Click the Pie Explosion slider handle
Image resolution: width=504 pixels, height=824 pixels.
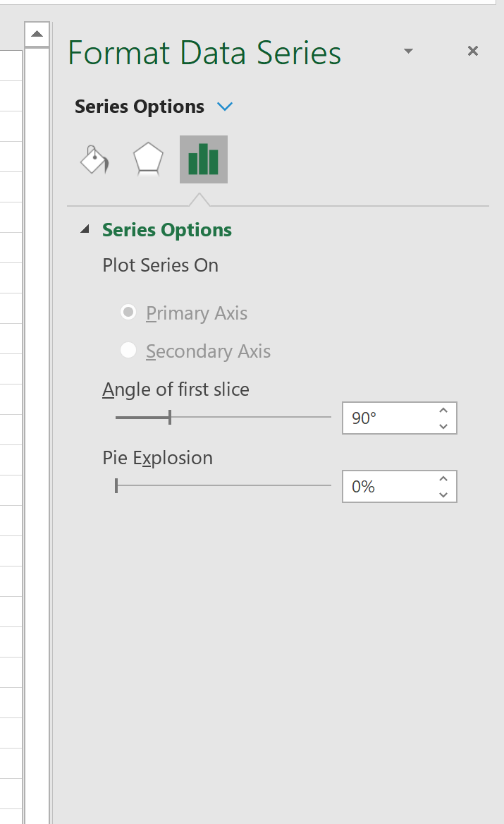coord(117,485)
